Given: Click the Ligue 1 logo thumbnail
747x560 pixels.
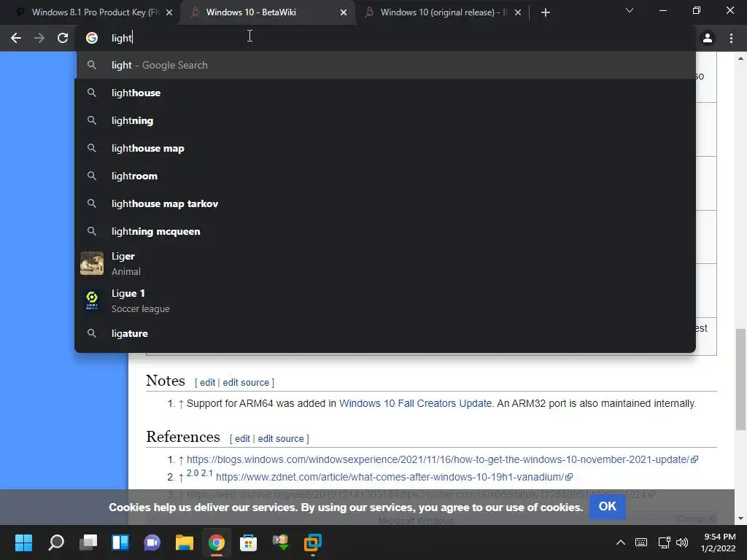Looking at the screenshot, I should tap(92, 300).
